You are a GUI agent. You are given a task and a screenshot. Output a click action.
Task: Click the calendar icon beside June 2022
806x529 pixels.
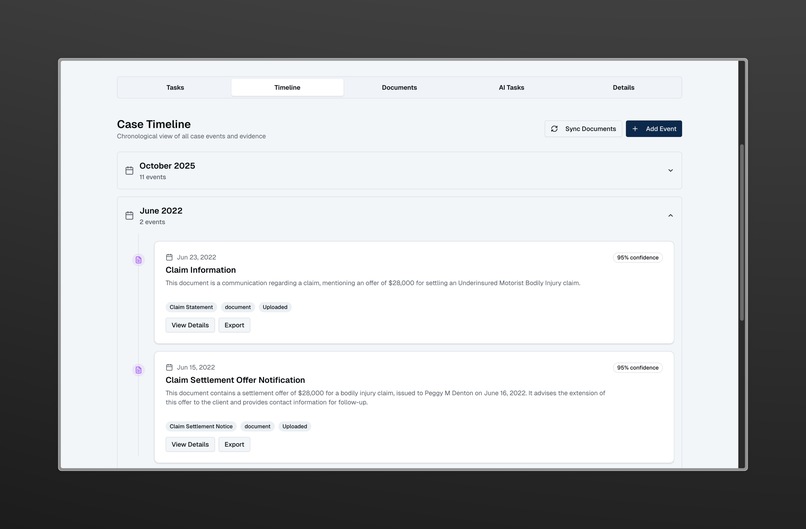(130, 215)
